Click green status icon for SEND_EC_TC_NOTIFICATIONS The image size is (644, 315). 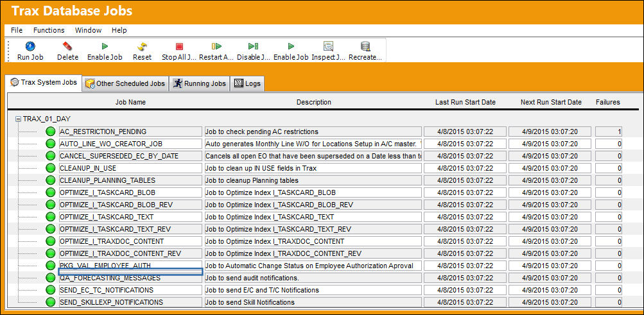click(51, 290)
